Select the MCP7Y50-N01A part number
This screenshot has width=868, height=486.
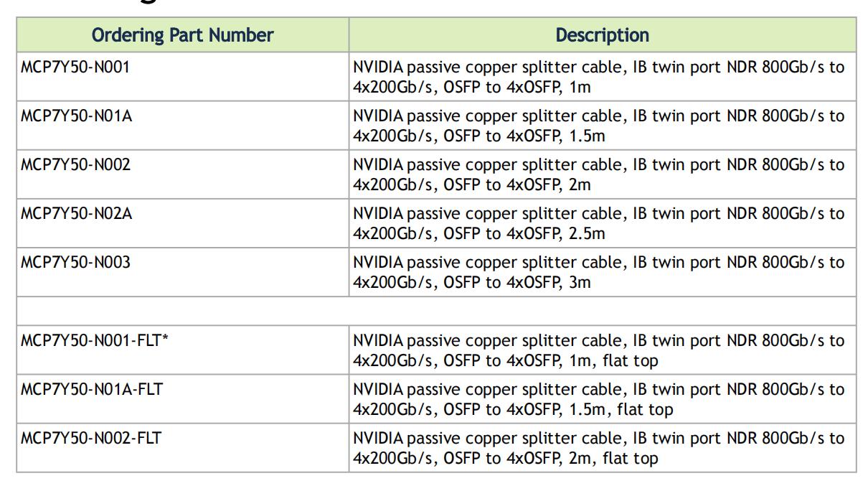click(x=77, y=116)
